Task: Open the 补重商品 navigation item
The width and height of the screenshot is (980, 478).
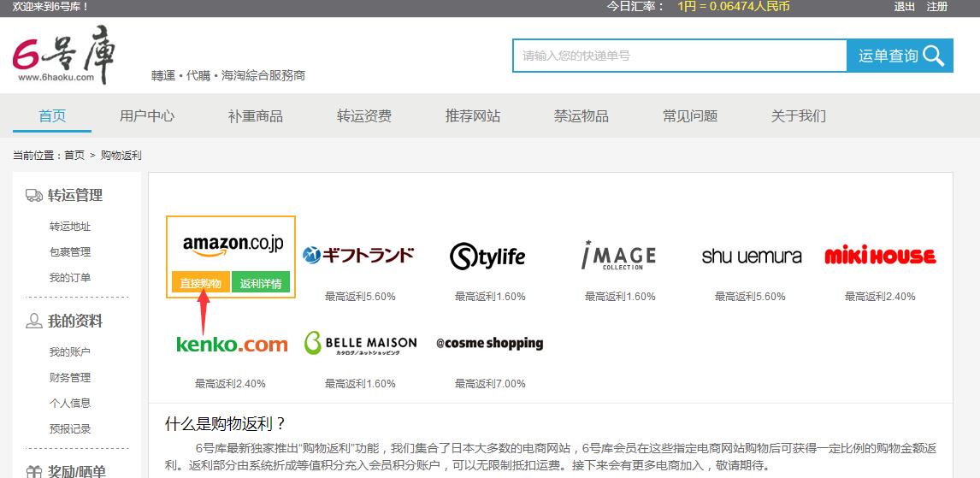Action: click(255, 115)
